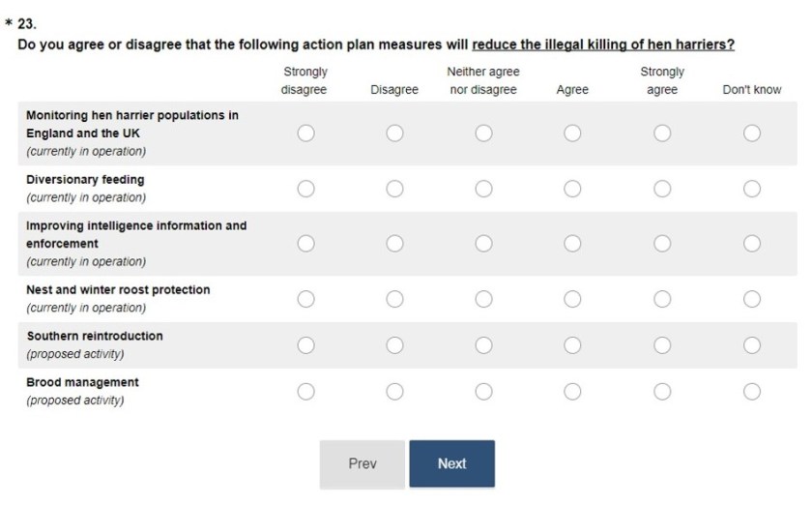Choose Disagree for Nest and winter roost protection

coord(394,299)
